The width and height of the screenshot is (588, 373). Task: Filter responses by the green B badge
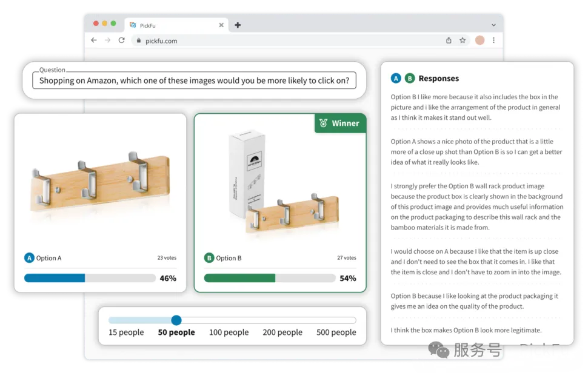point(410,78)
